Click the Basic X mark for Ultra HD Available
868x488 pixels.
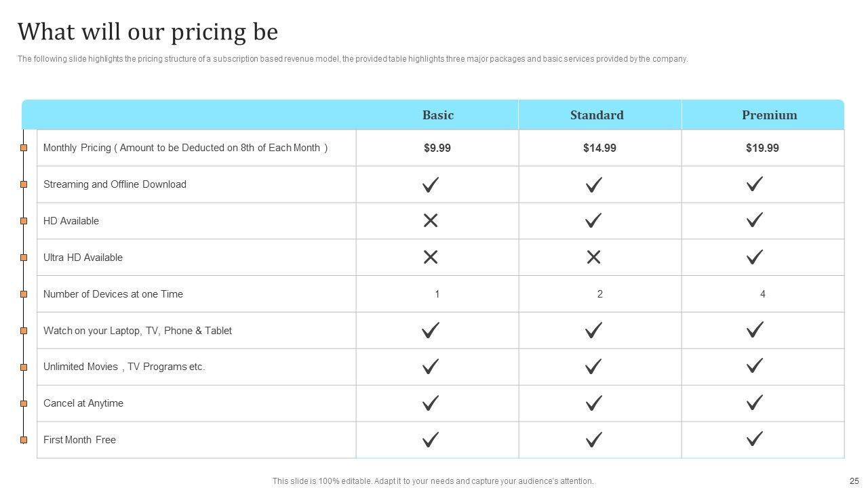(431, 257)
